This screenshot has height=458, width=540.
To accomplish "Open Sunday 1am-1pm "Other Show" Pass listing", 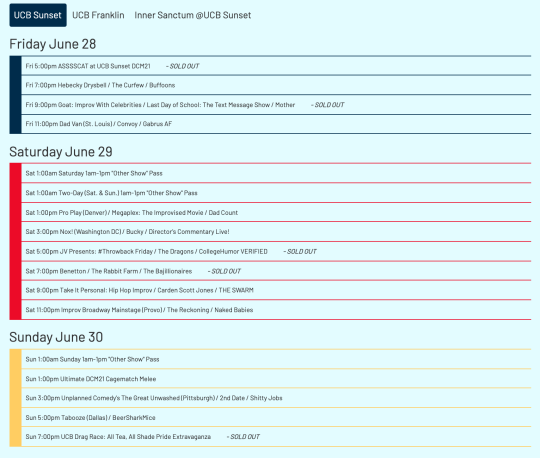I will (x=276, y=359).
